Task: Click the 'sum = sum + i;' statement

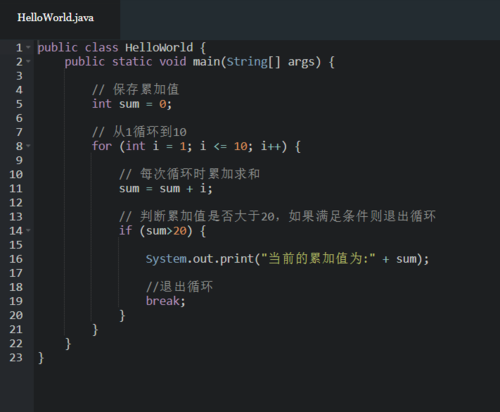Action: (x=166, y=189)
